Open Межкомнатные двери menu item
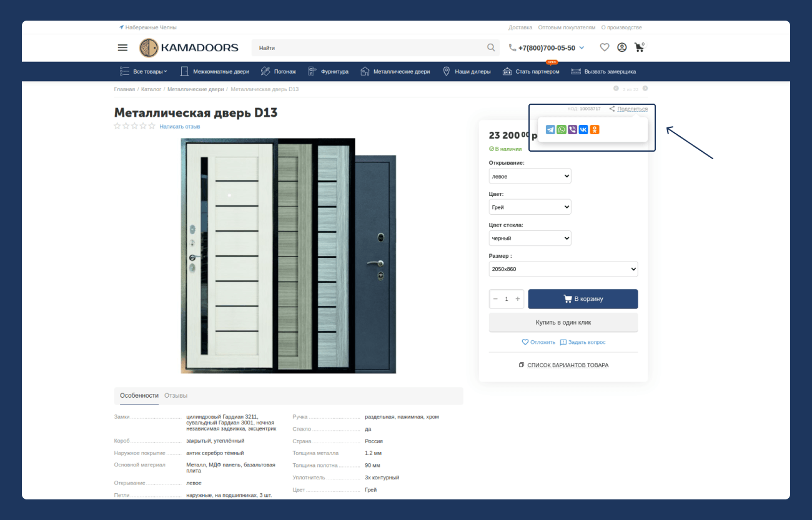Screen dimensions: 812x520 coord(215,72)
